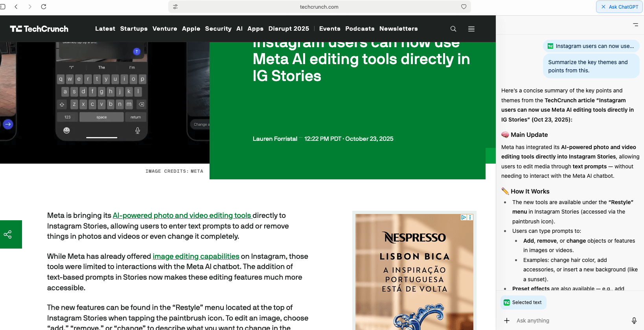Open the Newsletters nav link
The image size is (644, 330).
pos(399,29)
